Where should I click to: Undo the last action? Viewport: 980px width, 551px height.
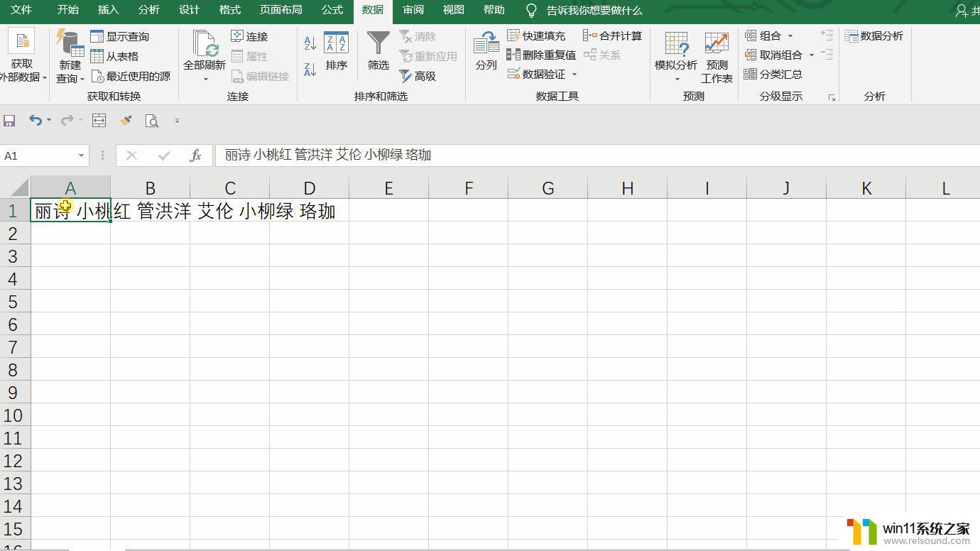(35, 121)
